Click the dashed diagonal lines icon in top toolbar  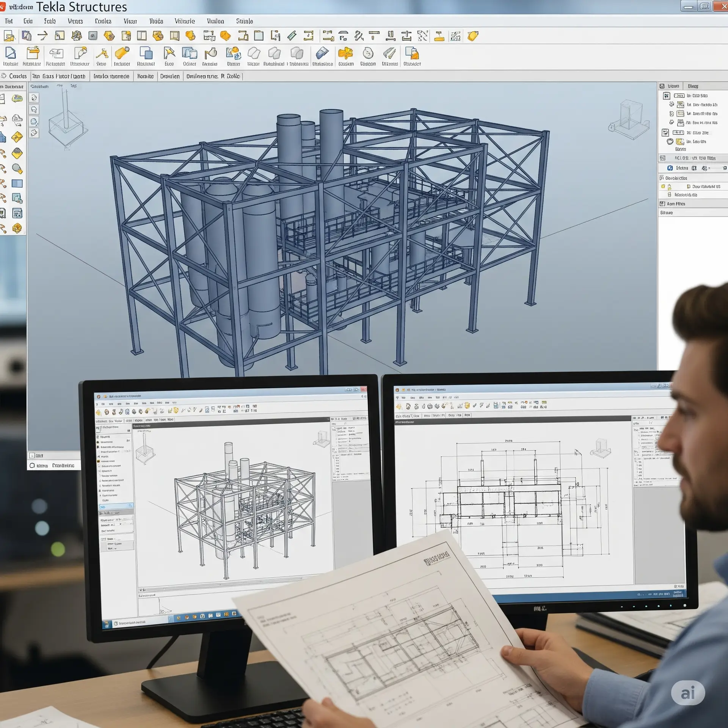click(422, 36)
